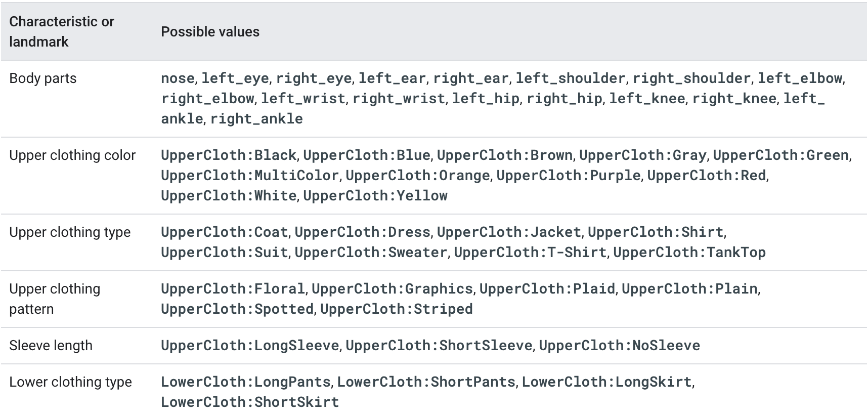
Task: Click the nose value in Body parts
Action: tap(178, 78)
